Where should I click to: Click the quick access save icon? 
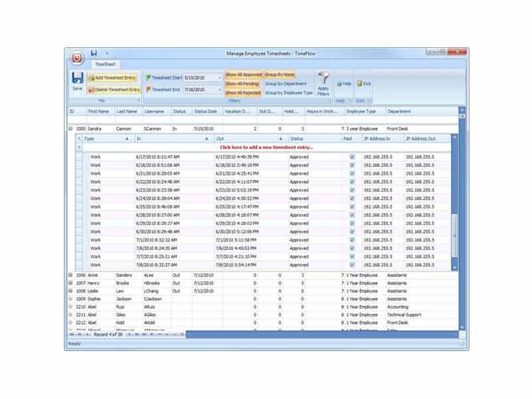[94, 53]
